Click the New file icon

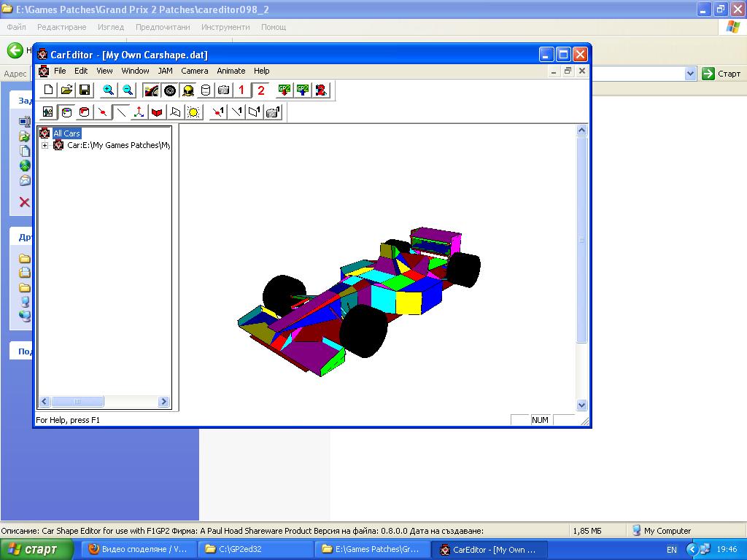(x=49, y=90)
